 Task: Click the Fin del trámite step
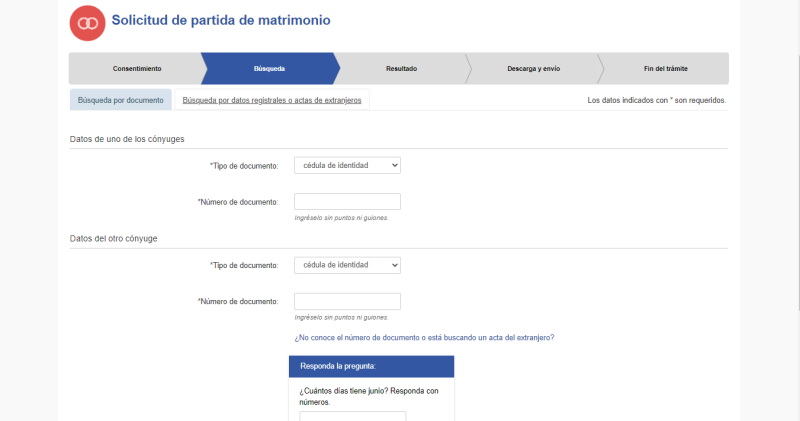tap(665, 69)
